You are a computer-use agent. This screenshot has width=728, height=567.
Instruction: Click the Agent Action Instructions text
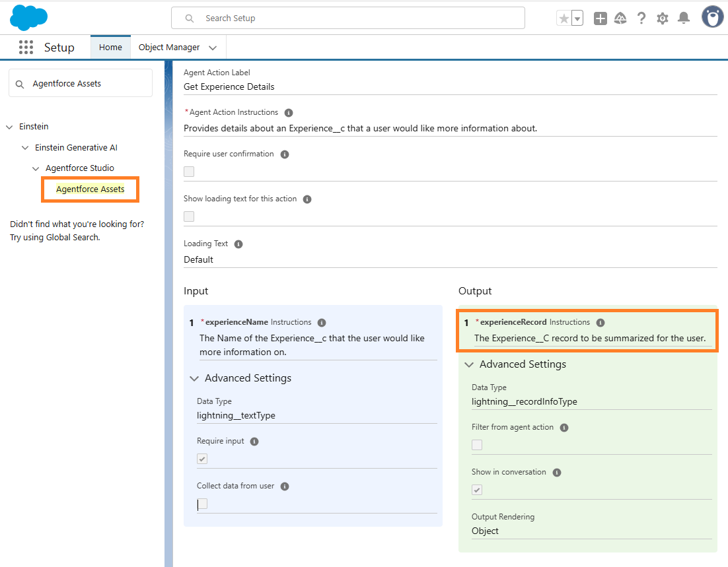360,129
